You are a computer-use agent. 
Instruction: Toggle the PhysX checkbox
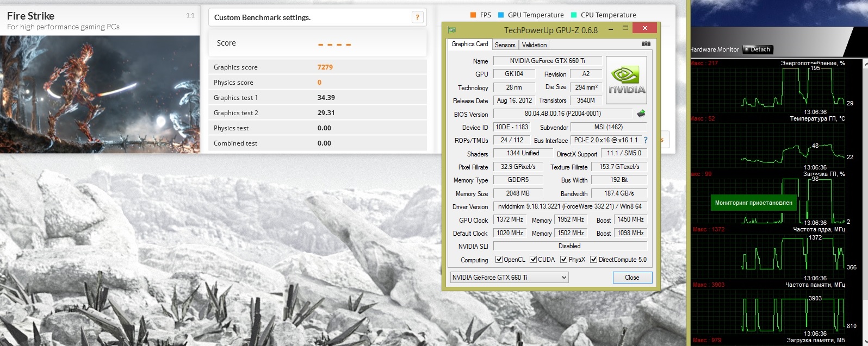tap(564, 260)
